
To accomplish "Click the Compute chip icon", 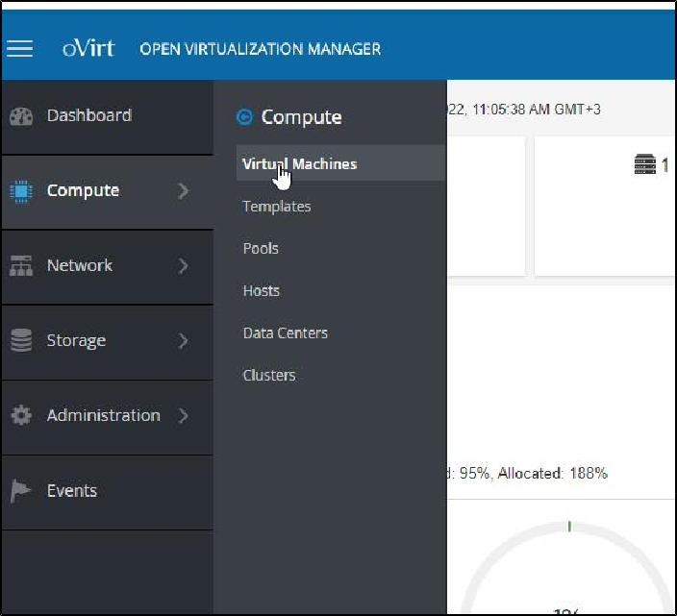I will [x=21, y=191].
